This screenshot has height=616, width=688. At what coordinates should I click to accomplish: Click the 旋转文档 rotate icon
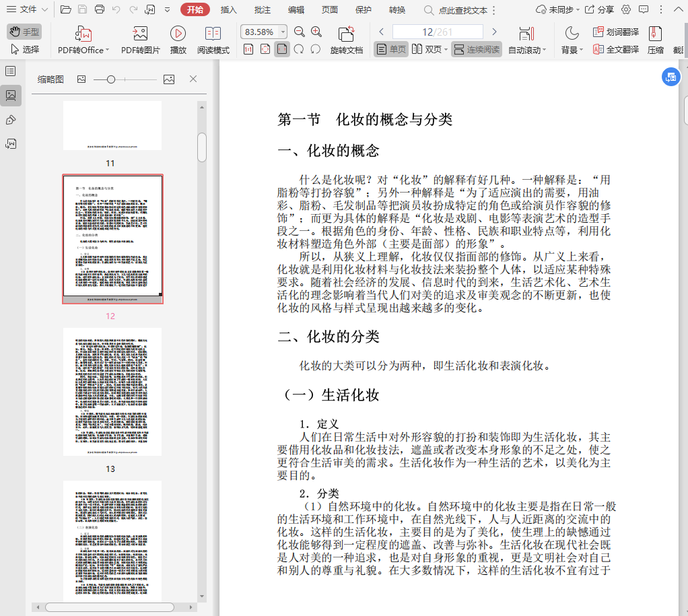346,34
